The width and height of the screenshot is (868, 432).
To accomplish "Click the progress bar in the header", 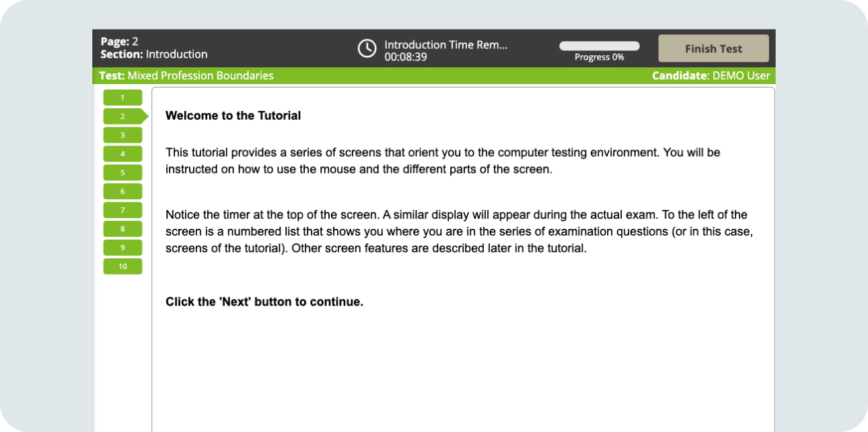I will tap(599, 46).
